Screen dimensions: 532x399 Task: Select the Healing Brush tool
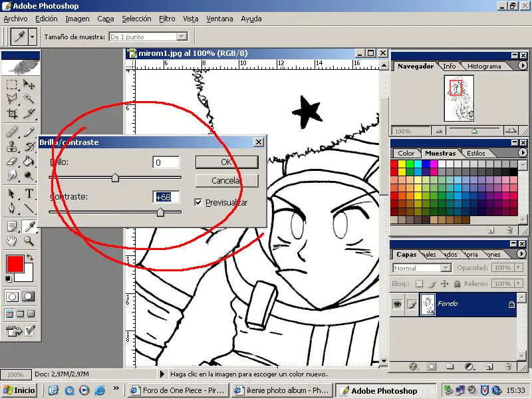point(11,132)
